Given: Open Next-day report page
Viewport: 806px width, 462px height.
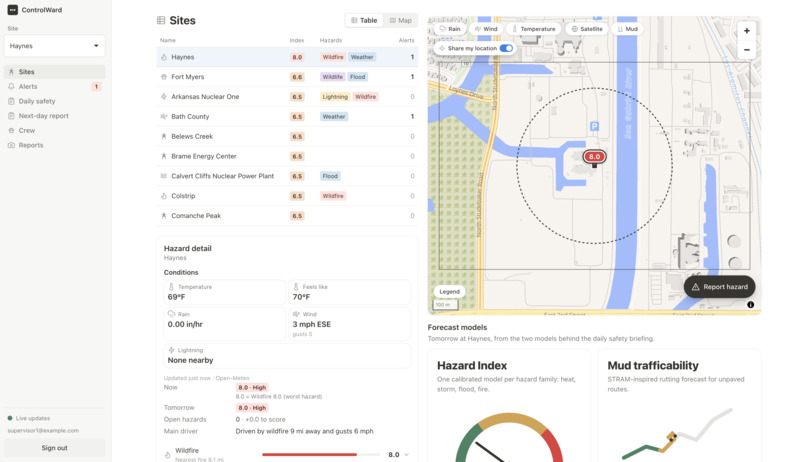Looking at the screenshot, I should [54, 116].
